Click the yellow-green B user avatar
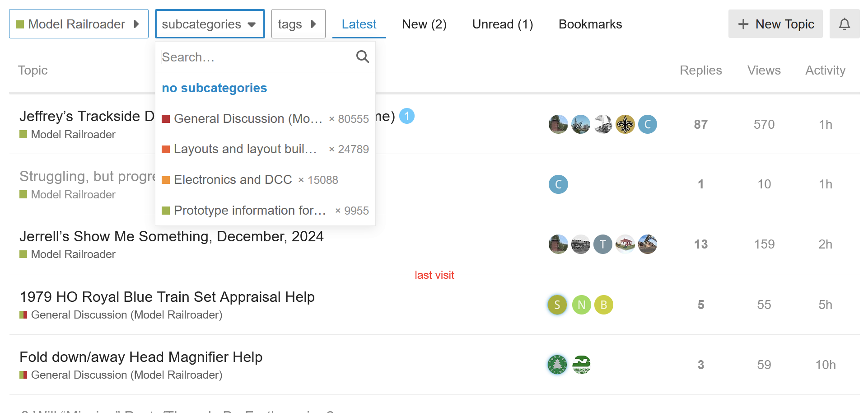The height and width of the screenshot is (413, 868). tap(603, 305)
